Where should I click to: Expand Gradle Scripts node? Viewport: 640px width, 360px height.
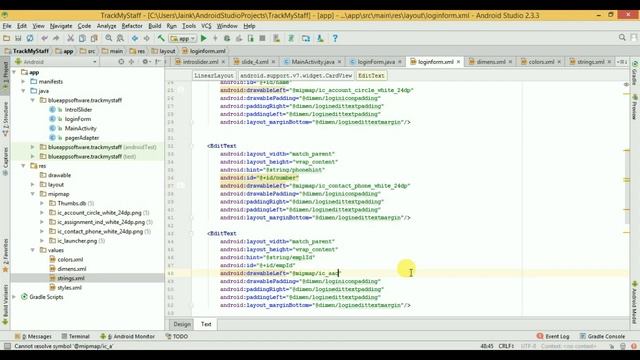[14, 297]
